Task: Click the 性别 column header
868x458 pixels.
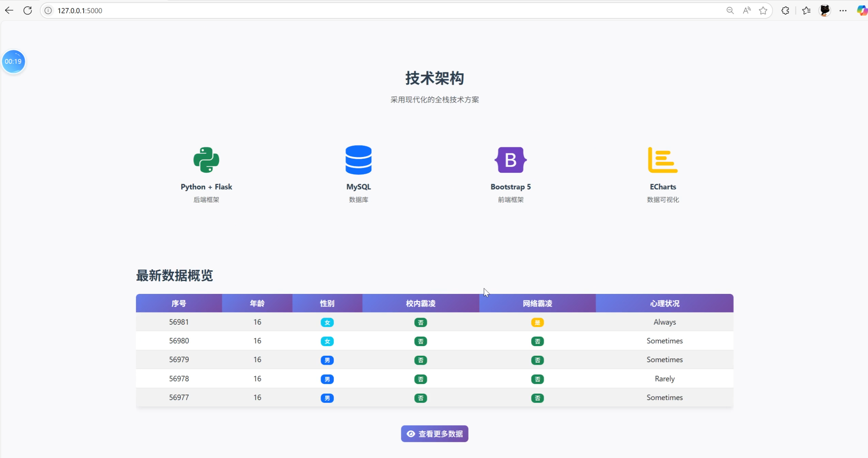Action: (327, 303)
